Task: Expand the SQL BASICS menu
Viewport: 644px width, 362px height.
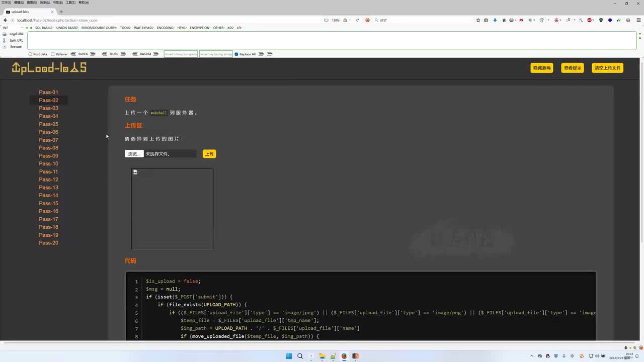Action: [x=44, y=28]
